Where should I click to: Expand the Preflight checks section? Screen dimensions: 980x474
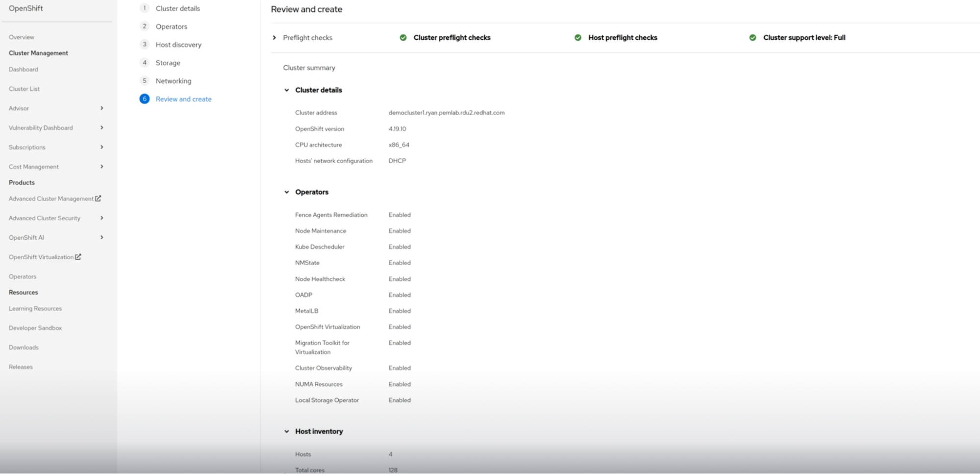pos(275,37)
